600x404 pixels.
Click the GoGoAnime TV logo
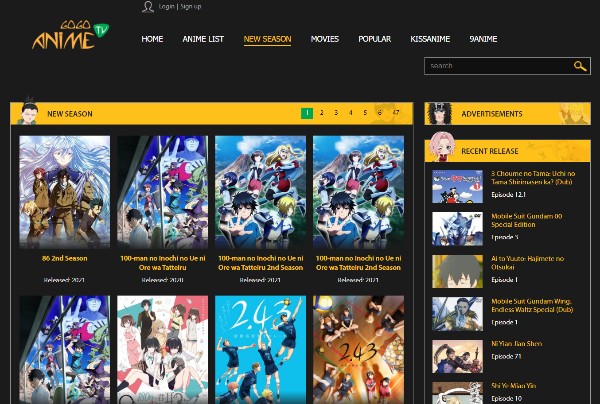(71, 36)
